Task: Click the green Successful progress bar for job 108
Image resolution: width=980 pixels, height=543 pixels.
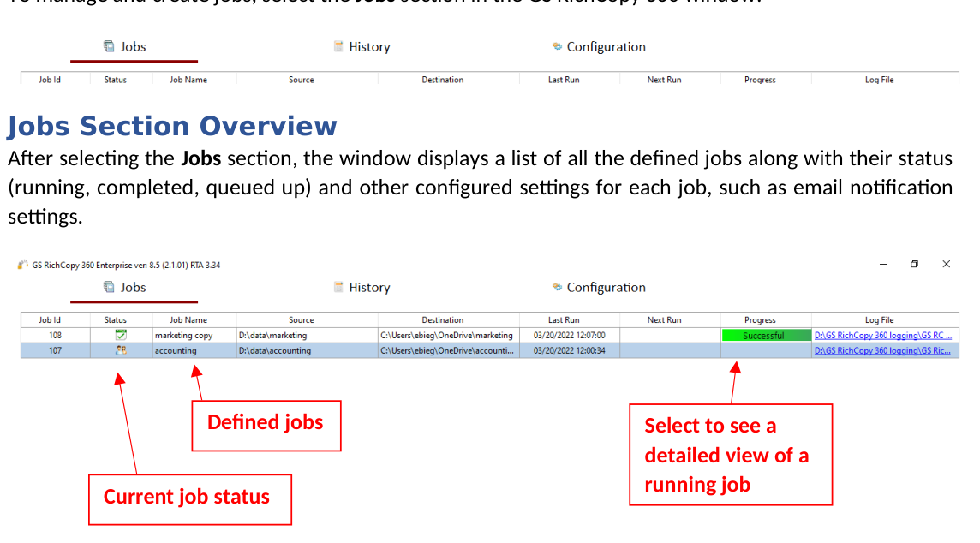Action: pyautogui.click(x=766, y=336)
